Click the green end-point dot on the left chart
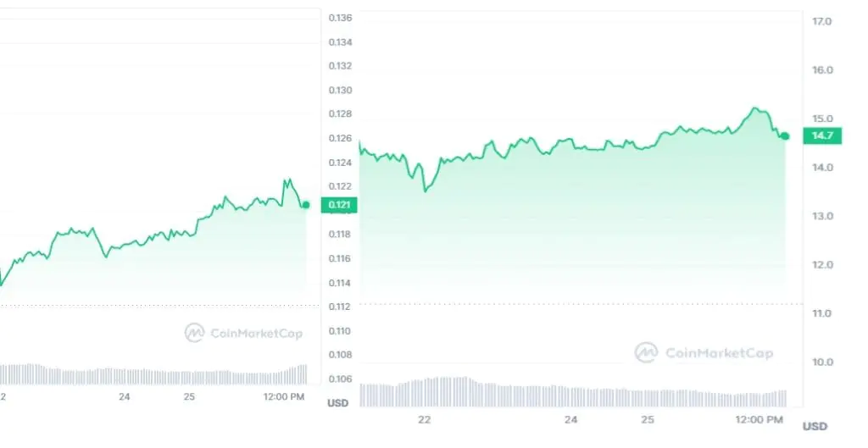 click(x=305, y=204)
